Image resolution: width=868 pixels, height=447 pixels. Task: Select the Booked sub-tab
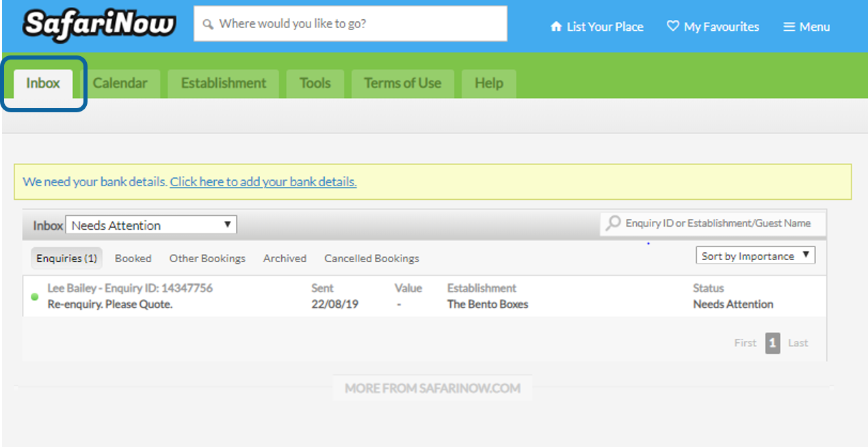click(x=133, y=258)
